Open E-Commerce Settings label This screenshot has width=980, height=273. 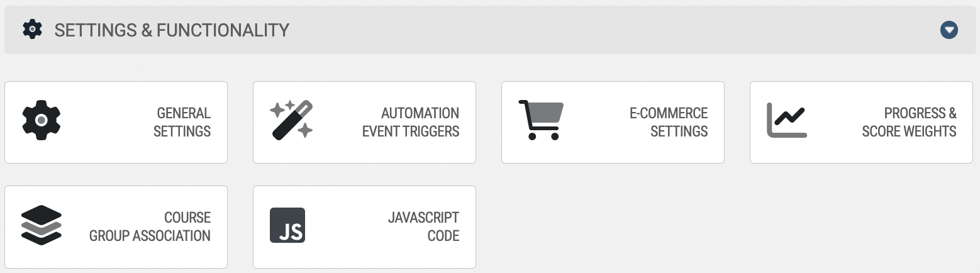669,122
